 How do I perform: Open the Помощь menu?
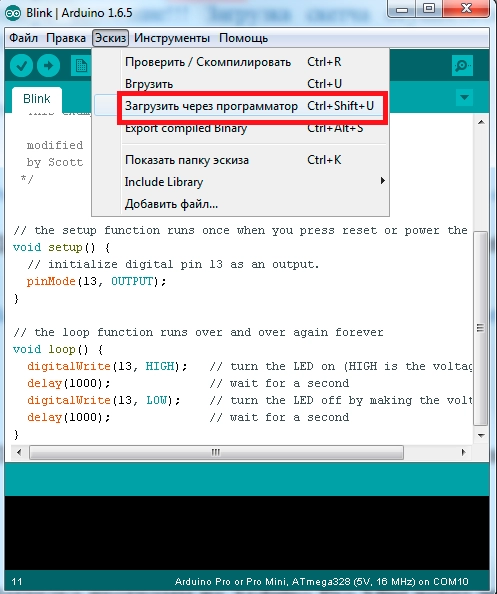(x=244, y=38)
